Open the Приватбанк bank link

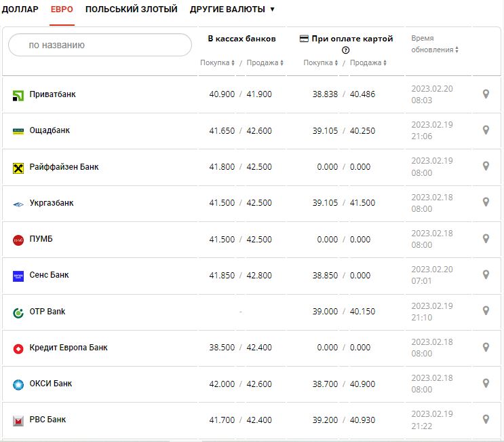(x=52, y=94)
